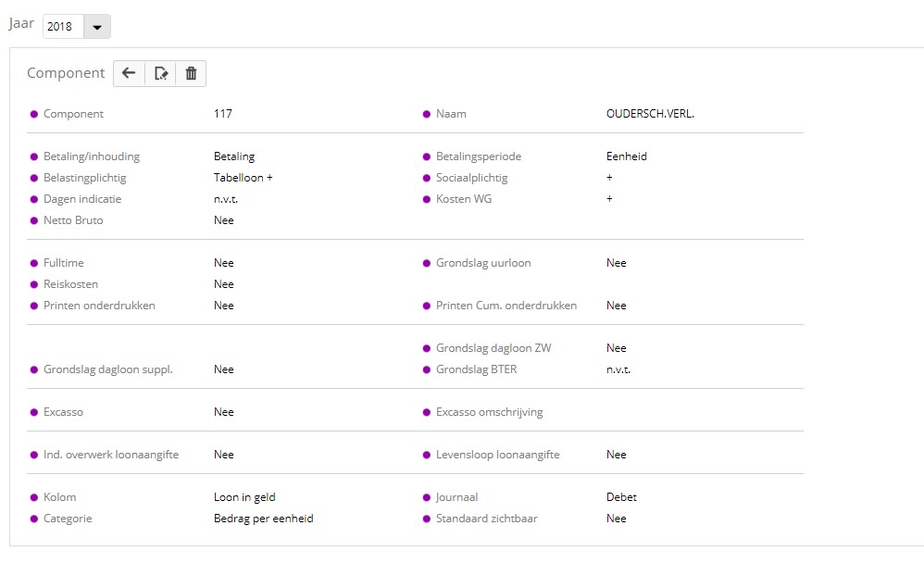
Task: Select the OUDERSCH.VERL. name value
Action: pyautogui.click(x=650, y=114)
